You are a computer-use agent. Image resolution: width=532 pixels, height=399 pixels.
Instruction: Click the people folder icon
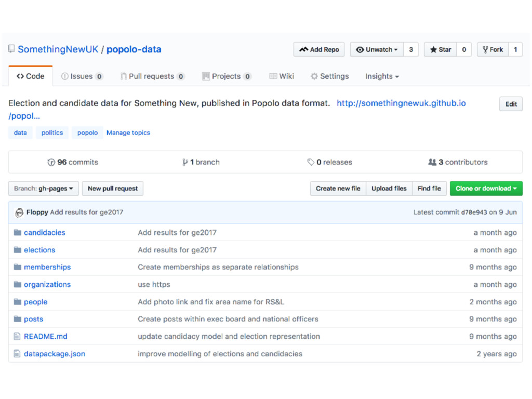coord(18,302)
